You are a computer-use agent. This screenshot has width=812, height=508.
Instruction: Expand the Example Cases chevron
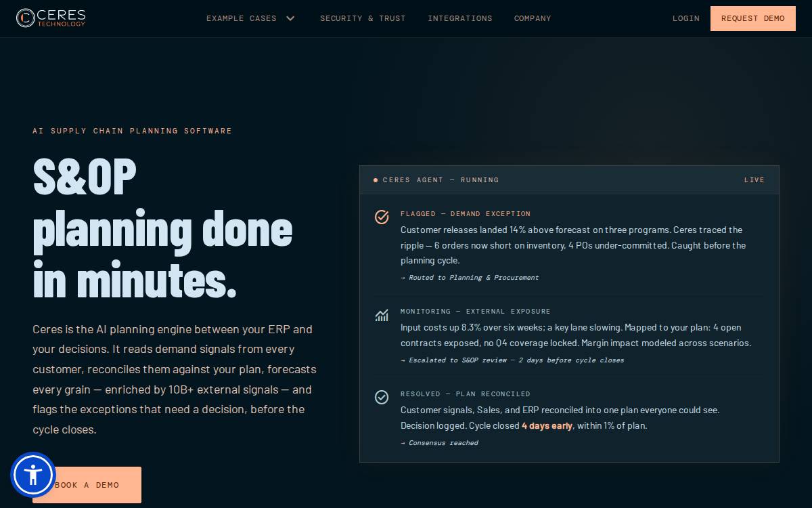click(x=290, y=18)
